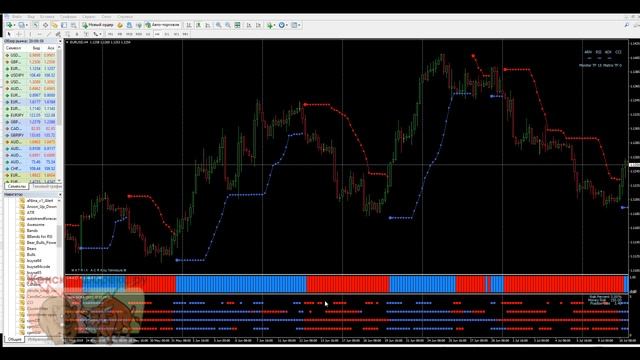Select the crosshair tool
The image size is (640, 360).
pos(19,34)
